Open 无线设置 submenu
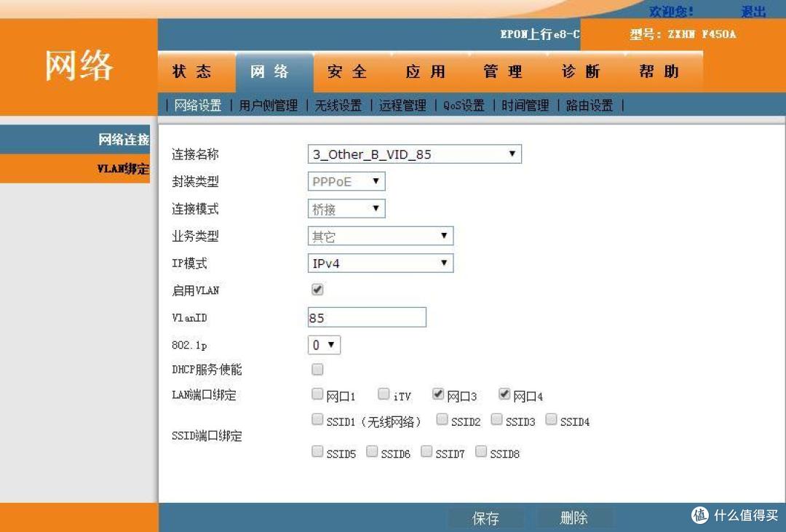Viewport: 786px width, 532px height. click(x=338, y=106)
